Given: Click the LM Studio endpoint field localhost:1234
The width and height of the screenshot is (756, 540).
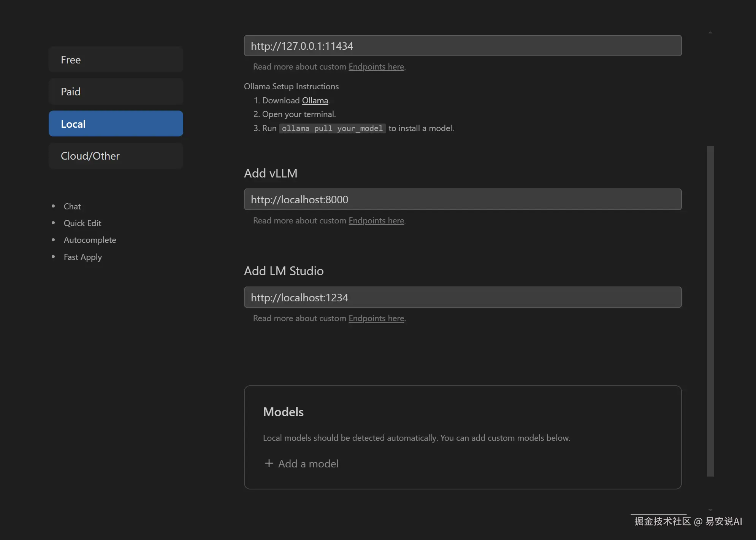Looking at the screenshot, I should [462, 298].
